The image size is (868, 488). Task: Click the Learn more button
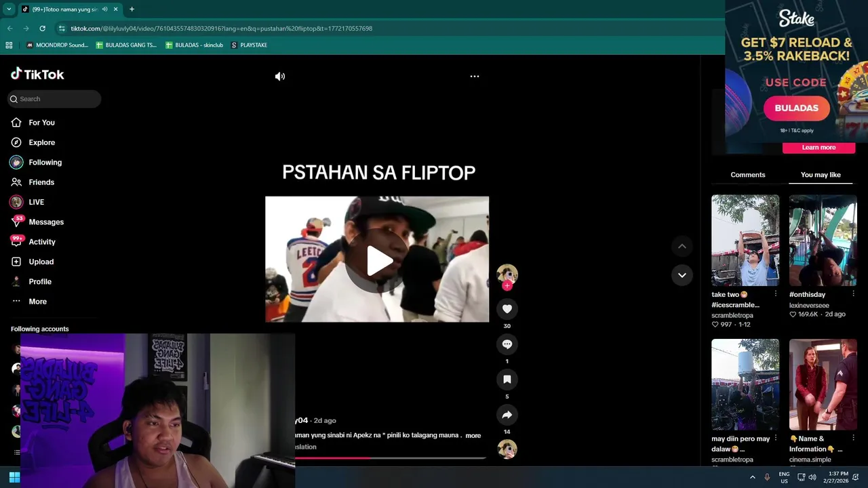pos(818,147)
